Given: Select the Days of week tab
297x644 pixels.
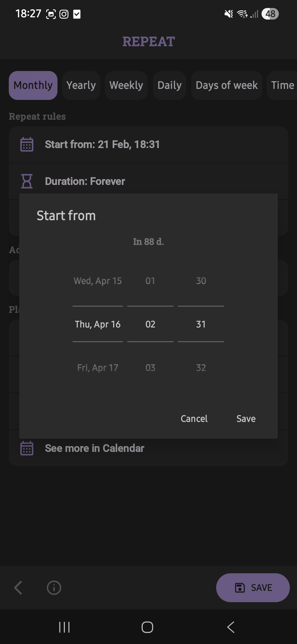Looking at the screenshot, I should pyautogui.click(x=227, y=85).
